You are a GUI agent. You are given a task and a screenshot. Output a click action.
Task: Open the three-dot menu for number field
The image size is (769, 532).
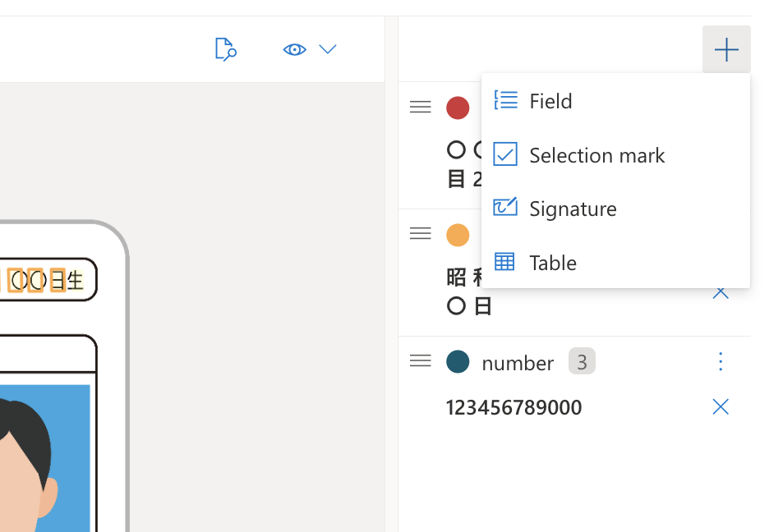point(721,361)
